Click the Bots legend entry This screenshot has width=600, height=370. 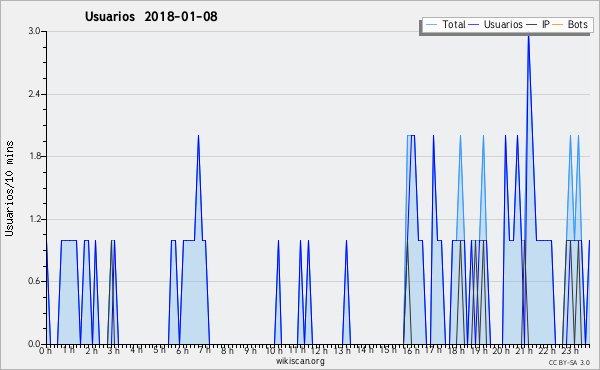570,24
